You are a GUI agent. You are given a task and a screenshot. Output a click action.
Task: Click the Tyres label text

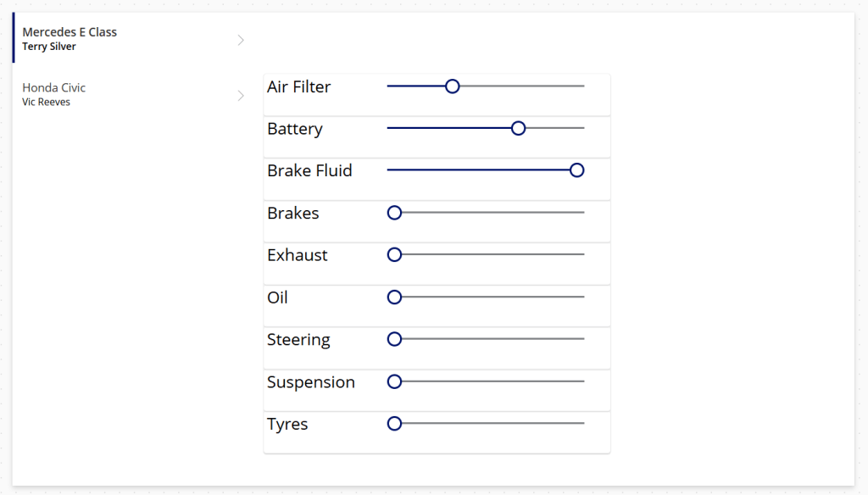pos(287,425)
